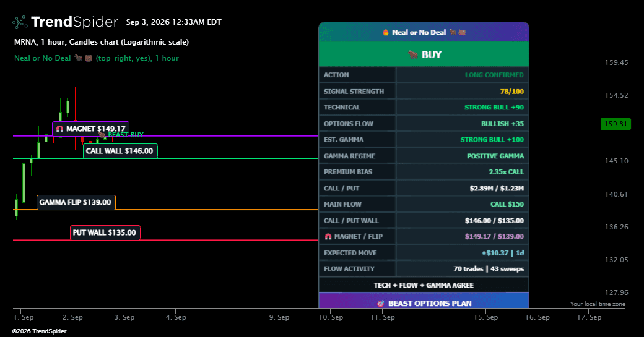
Task: Click the BEAST OPTIONS PLAN header bar
Action: pos(424,301)
